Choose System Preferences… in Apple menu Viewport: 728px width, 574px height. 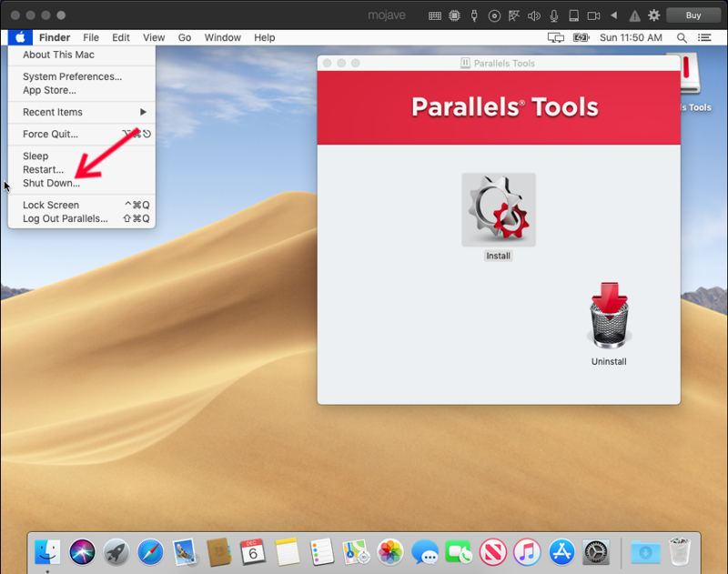[72, 76]
